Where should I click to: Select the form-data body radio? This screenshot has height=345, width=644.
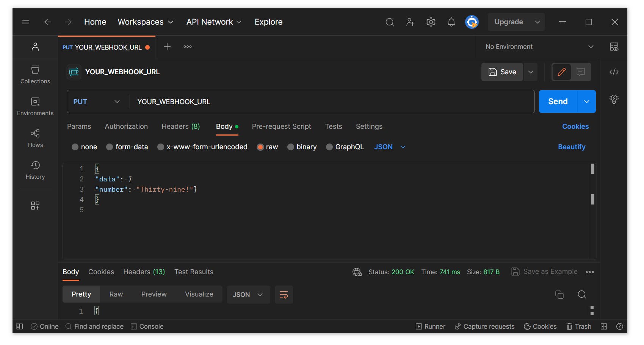(110, 147)
